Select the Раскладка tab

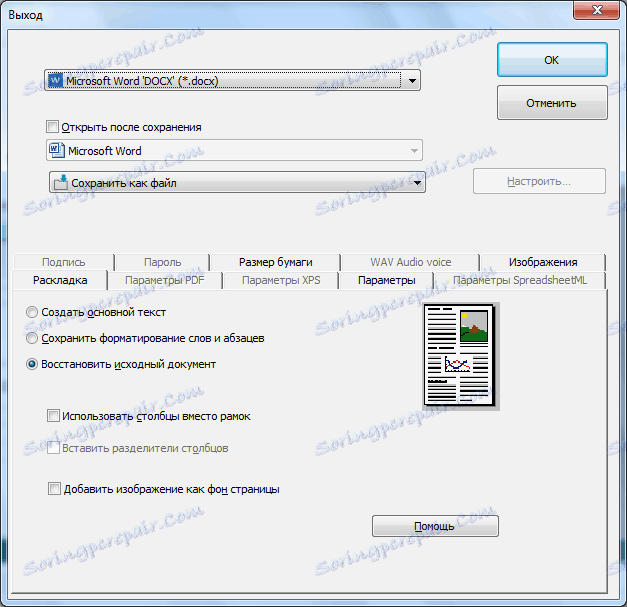[60, 280]
